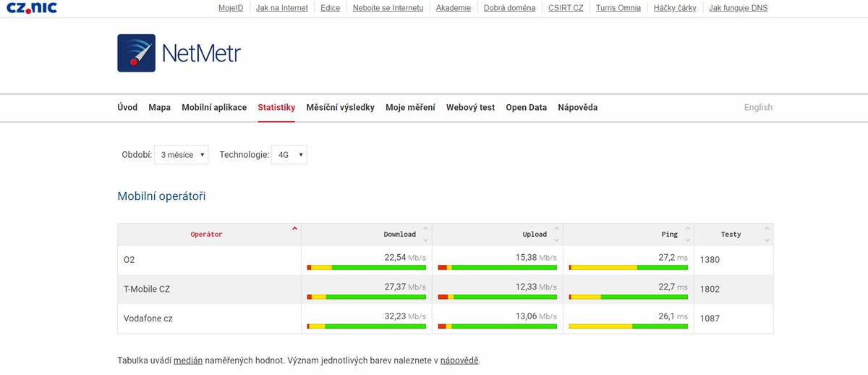Open the Open Data tab
The height and width of the screenshot is (375, 868).
coord(526,107)
